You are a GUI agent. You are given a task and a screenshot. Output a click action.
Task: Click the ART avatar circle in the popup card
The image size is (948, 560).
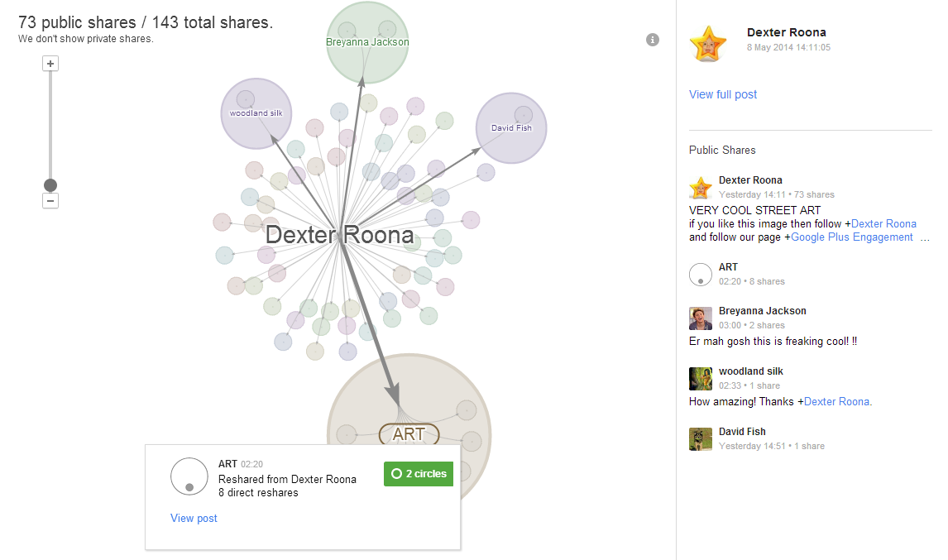click(189, 476)
